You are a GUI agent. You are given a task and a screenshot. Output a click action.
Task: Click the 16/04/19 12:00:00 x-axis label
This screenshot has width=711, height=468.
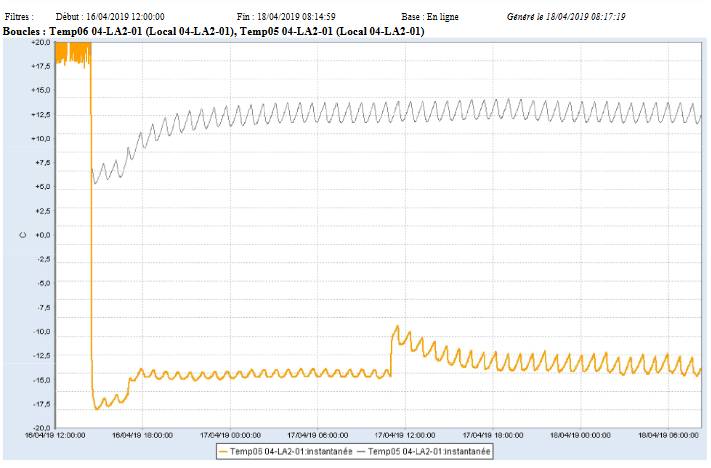[55, 435]
